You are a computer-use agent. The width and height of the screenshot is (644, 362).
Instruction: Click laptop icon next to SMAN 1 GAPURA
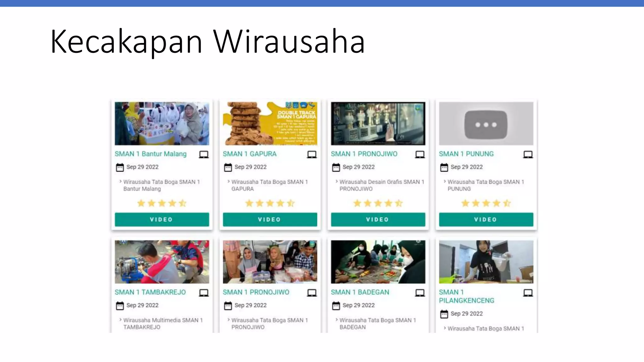click(x=312, y=154)
